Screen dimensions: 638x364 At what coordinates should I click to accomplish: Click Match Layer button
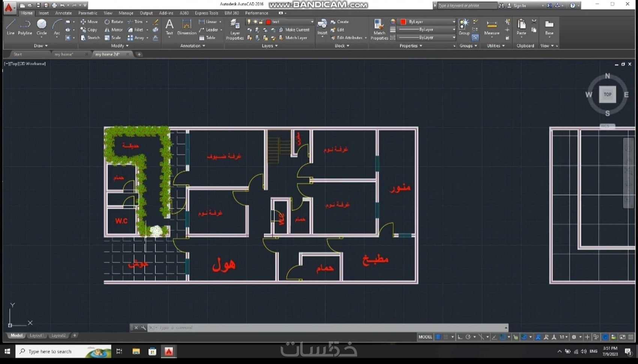pyautogui.click(x=293, y=38)
